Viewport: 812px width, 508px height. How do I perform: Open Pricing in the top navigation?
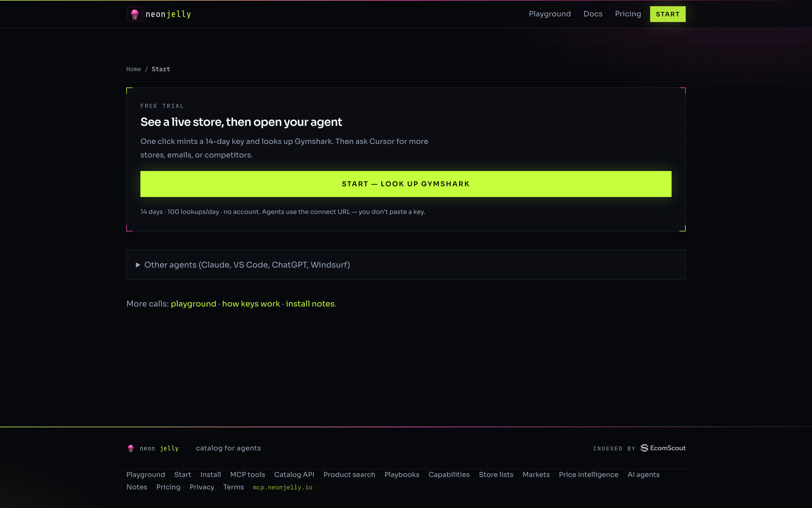(x=628, y=14)
